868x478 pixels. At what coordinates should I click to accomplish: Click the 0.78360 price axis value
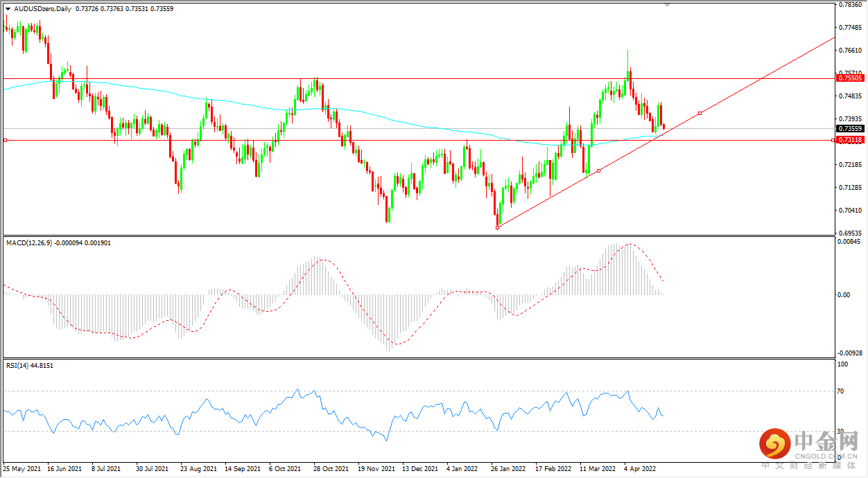pyautogui.click(x=850, y=5)
